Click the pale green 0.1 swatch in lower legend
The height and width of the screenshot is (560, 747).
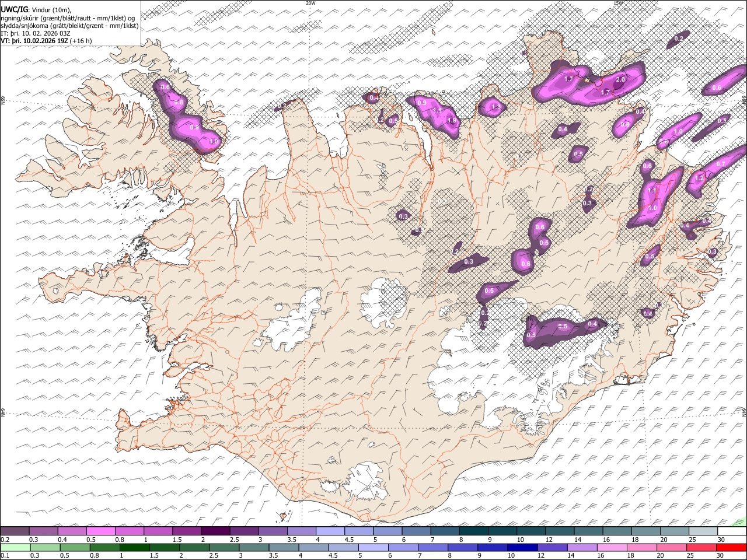pos(15,548)
